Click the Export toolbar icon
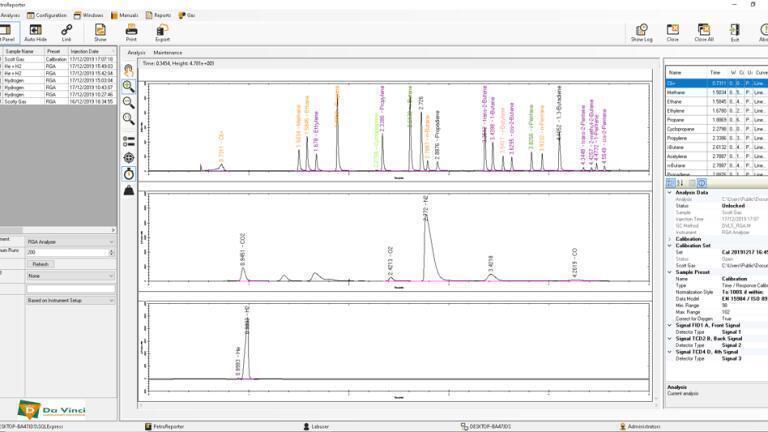This screenshot has width=768, height=432. (162, 30)
